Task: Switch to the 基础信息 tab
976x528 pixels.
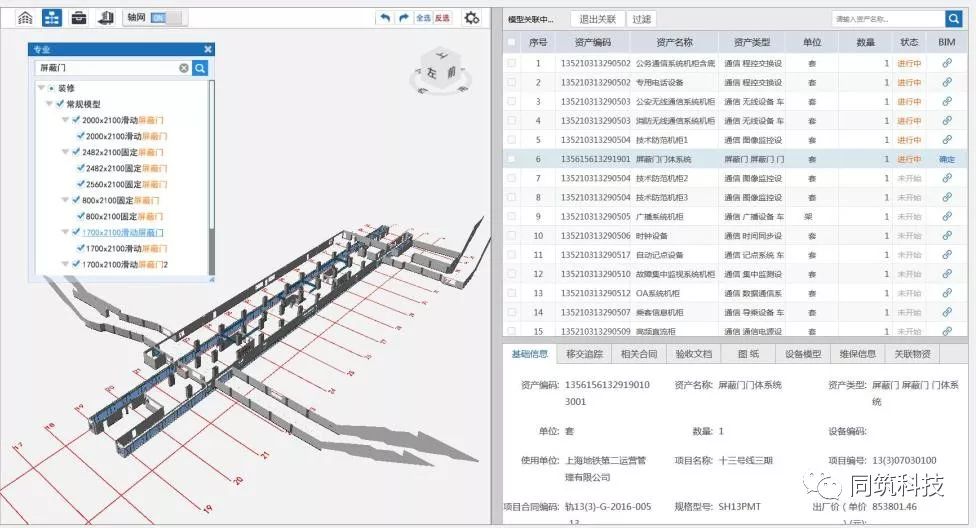Action: coord(530,354)
